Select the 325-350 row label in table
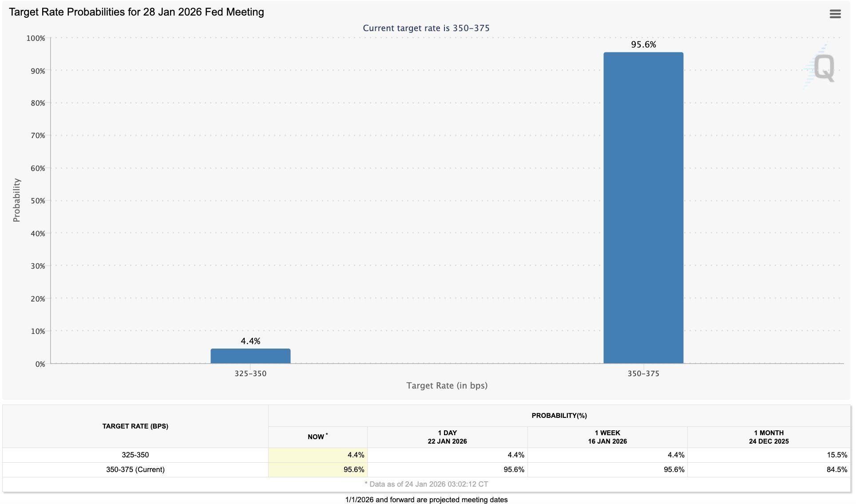The height and width of the screenshot is (504, 856). pos(135,455)
